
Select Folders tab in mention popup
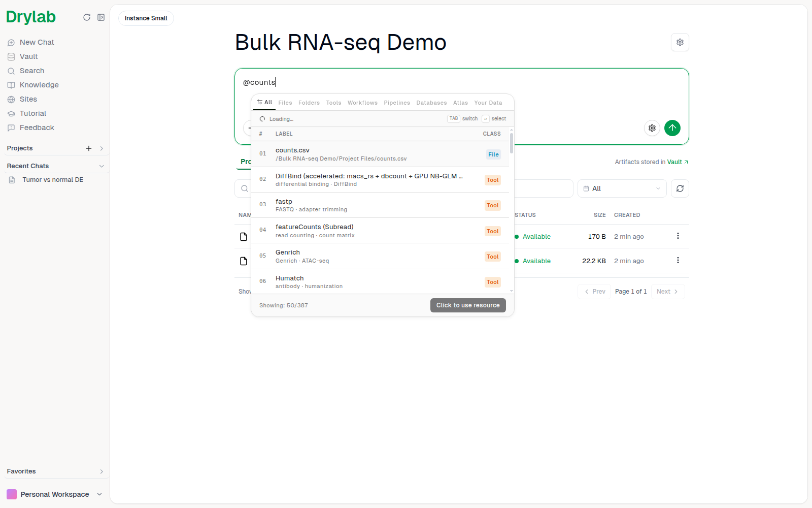coord(309,103)
